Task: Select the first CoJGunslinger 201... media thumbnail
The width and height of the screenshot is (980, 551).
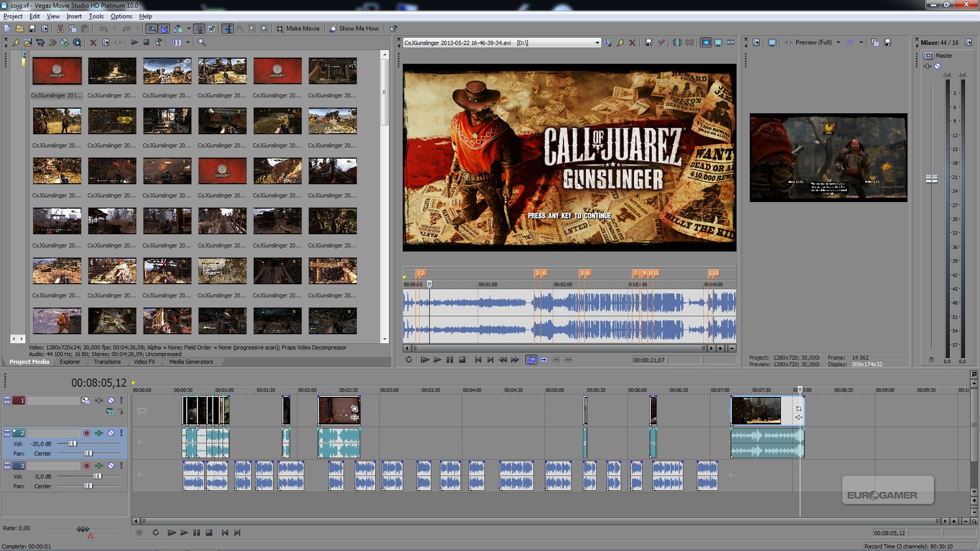Action: point(57,71)
